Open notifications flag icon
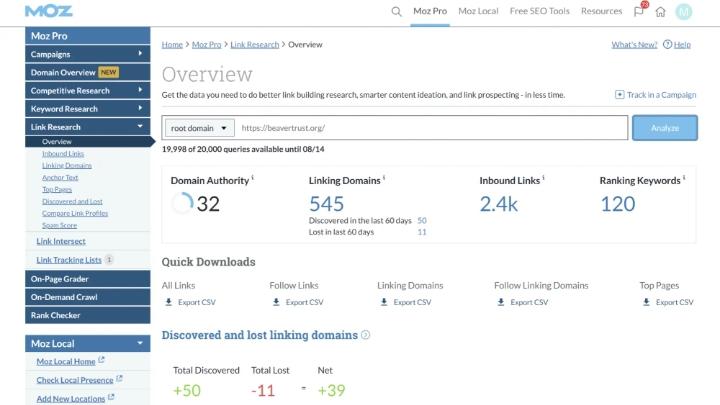Screen dimensions: 720x405 click(639, 11)
